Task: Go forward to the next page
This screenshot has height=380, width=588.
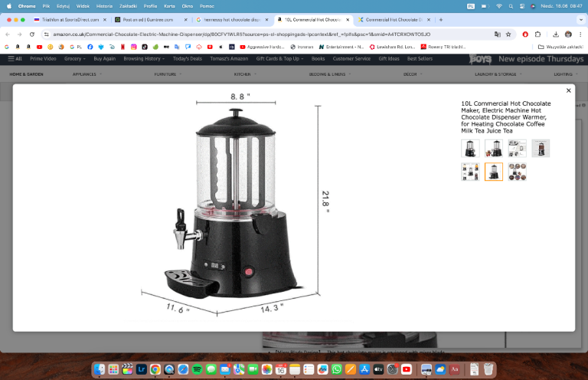Action: click(19, 34)
